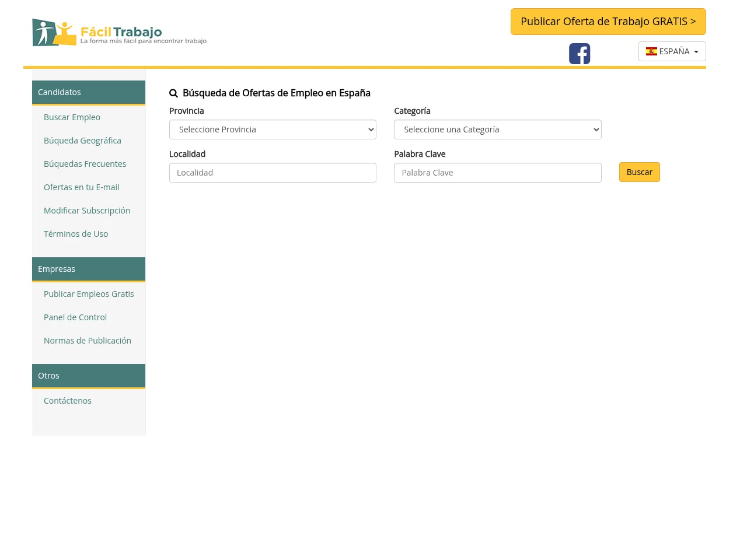
Task: Open the ESPAÑA country dropdown
Action: [672, 51]
